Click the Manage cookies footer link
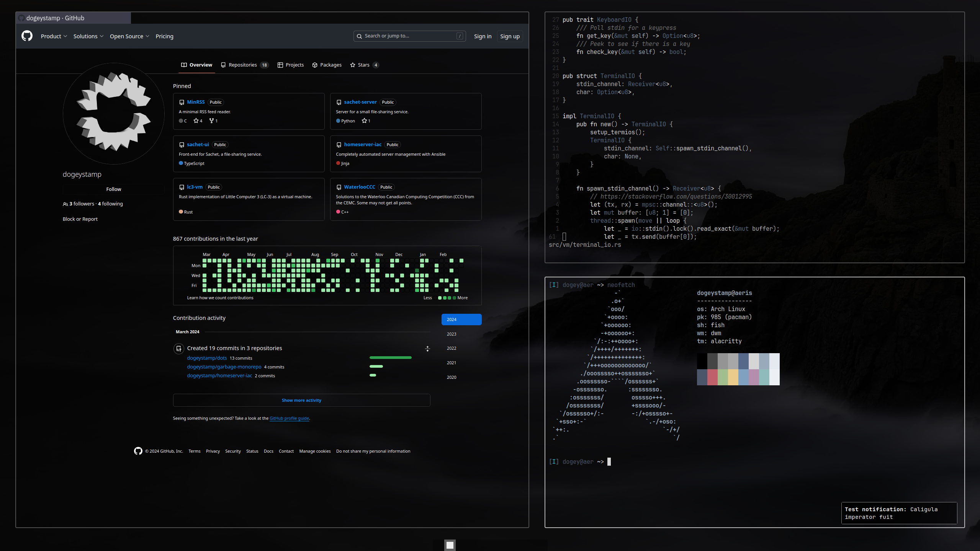The image size is (980, 551). click(315, 452)
